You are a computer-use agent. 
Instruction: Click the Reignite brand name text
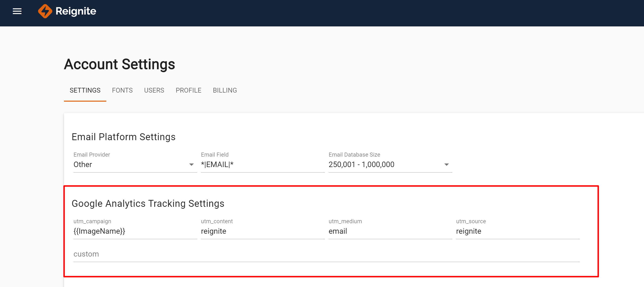pos(76,11)
